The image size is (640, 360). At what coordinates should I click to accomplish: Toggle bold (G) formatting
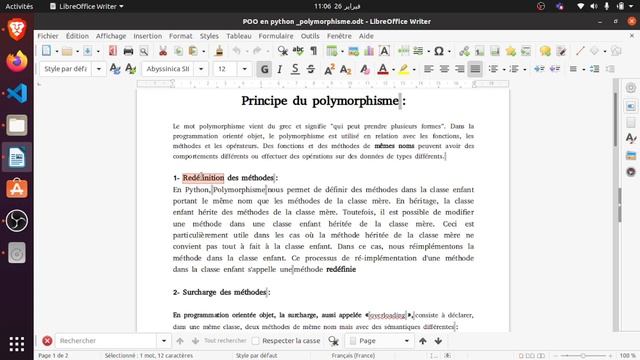[264, 69]
